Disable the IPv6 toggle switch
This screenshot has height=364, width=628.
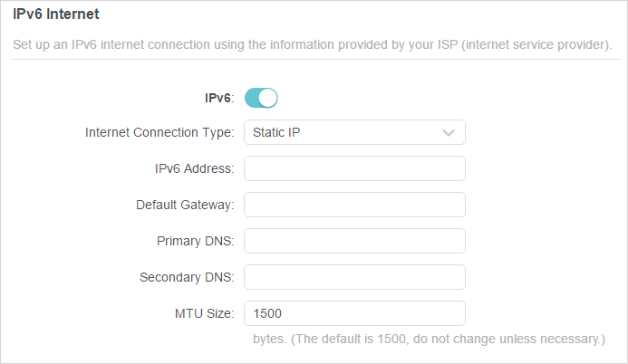261,98
